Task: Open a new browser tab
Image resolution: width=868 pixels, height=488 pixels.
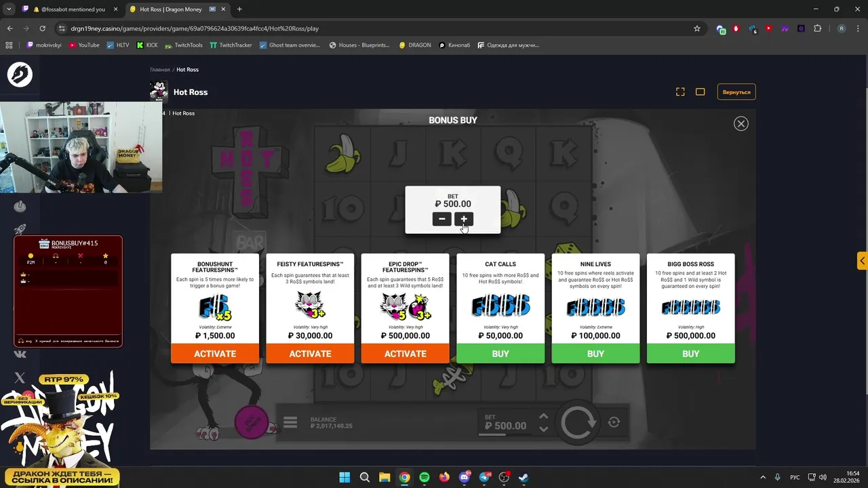Action: (x=239, y=9)
